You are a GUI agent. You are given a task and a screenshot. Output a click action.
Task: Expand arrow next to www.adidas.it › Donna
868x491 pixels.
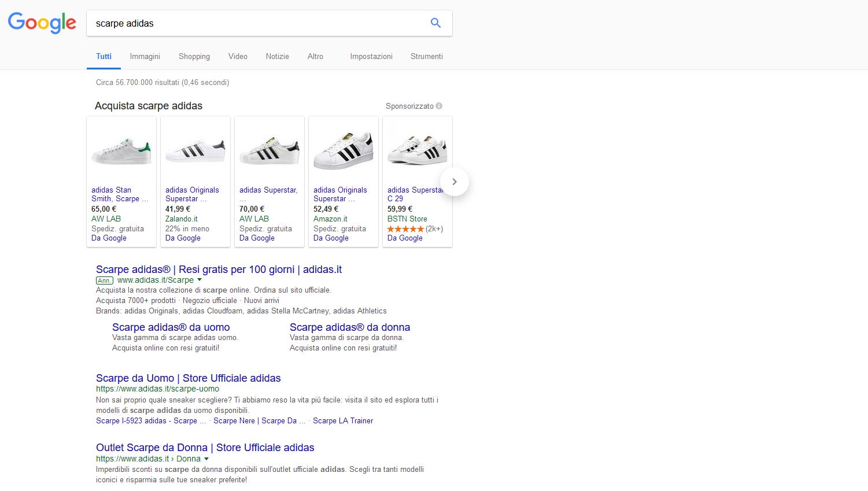point(206,459)
